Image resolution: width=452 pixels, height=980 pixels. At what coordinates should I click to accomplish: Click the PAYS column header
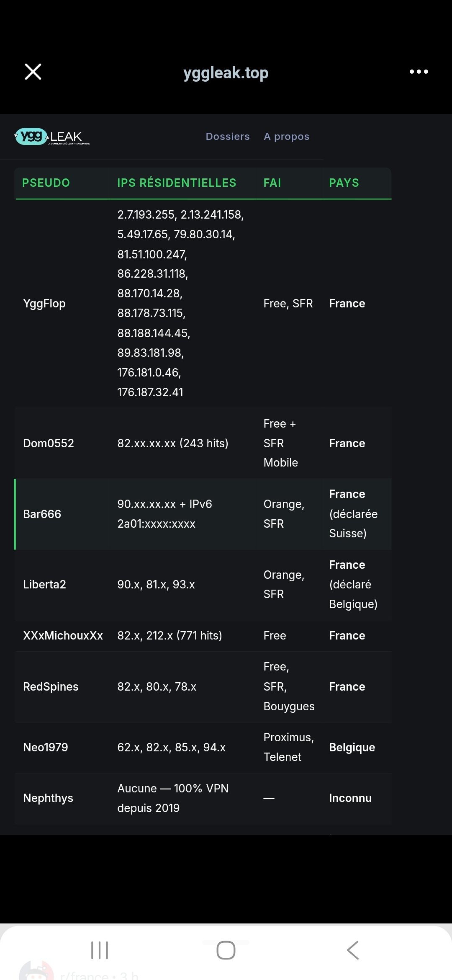tap(344, 183)
